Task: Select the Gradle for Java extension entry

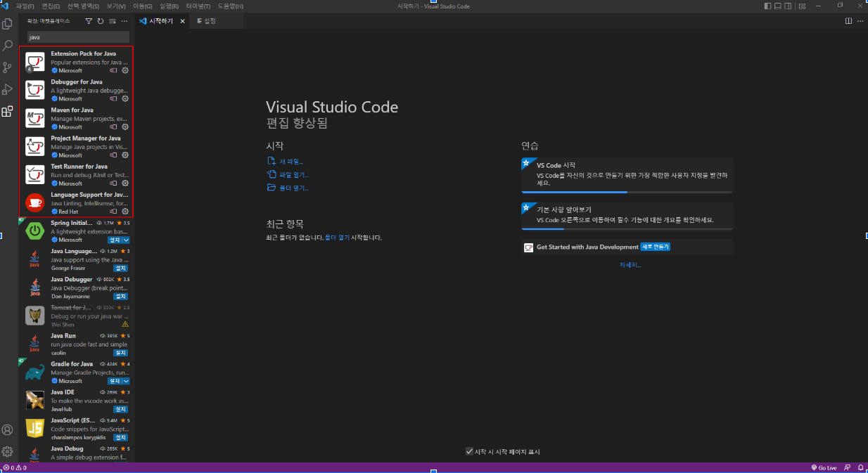Action: pos(76,372)
